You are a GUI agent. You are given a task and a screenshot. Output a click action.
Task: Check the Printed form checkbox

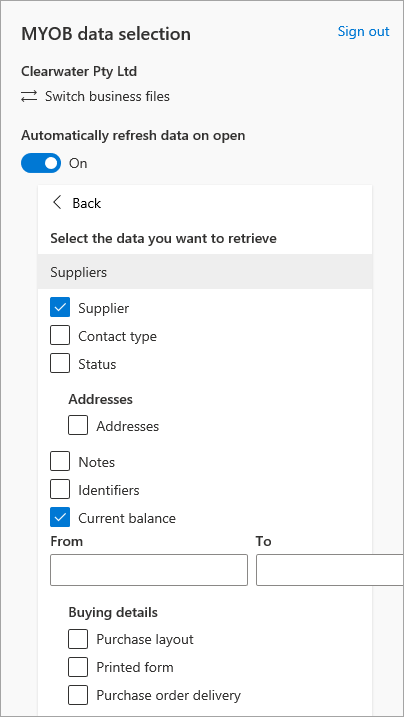click(78, 667)
